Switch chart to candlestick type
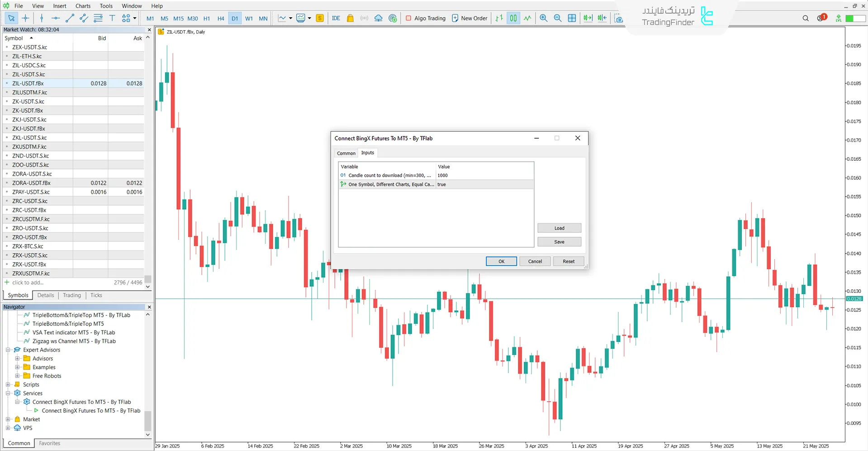This screenshot has width=868, height=451. 513,18
